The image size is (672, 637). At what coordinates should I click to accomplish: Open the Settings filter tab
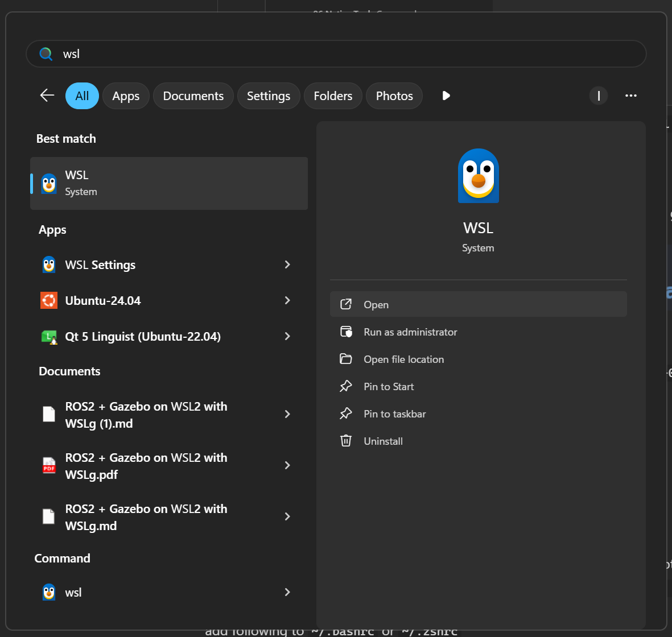pyautogui.click(x=269, y=96)
